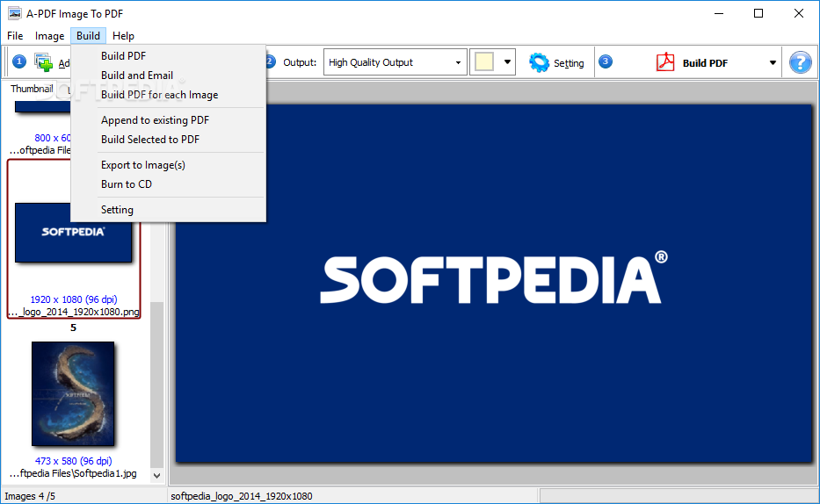This screenshot has width=820, height=504.
Task: Click the status bar 'softpedia_logo_2014_1920x1080' text
Action: point(242,496)
